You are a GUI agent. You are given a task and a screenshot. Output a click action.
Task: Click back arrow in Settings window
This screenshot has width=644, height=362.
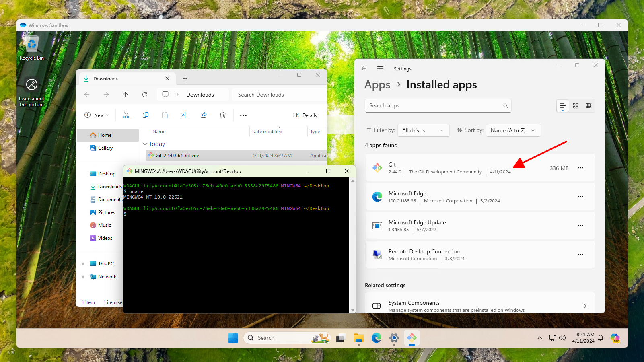[x=364, y=68]
